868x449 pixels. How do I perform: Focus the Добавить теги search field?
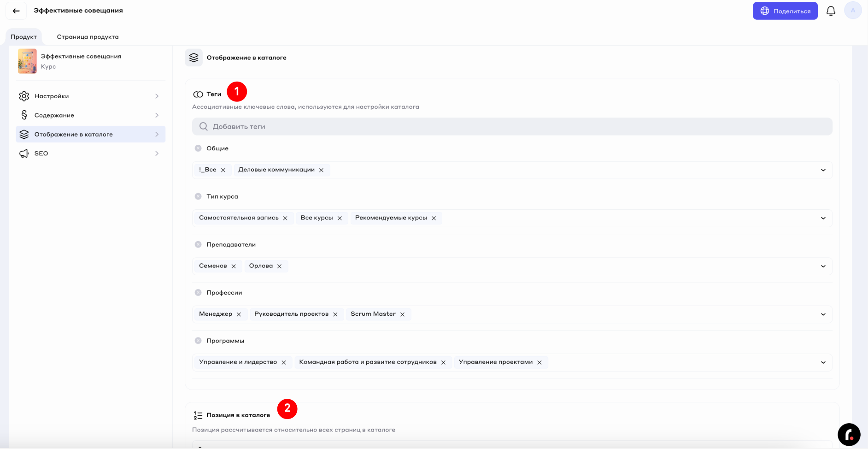coord(511,127)
